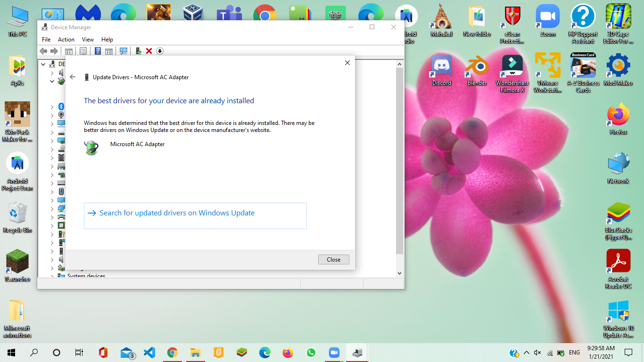This screenshot has height=362, width=644.
Task: Open Discord desktop shortcut
Action: click(442, 71)
